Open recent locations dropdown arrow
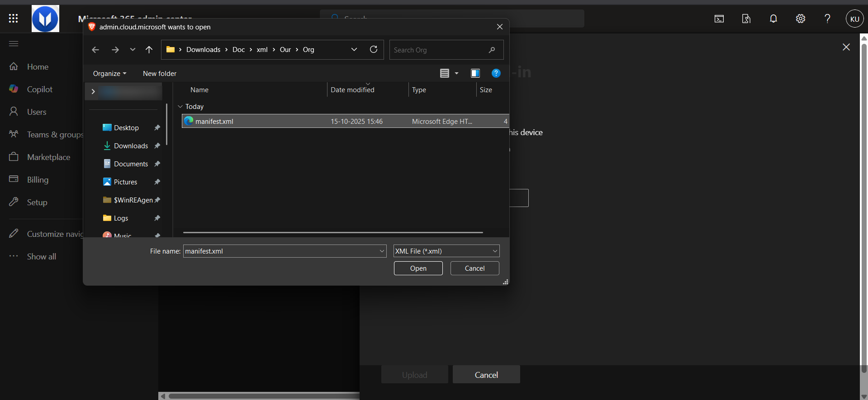This screenshot has width=868, height=400. [133, 50]
